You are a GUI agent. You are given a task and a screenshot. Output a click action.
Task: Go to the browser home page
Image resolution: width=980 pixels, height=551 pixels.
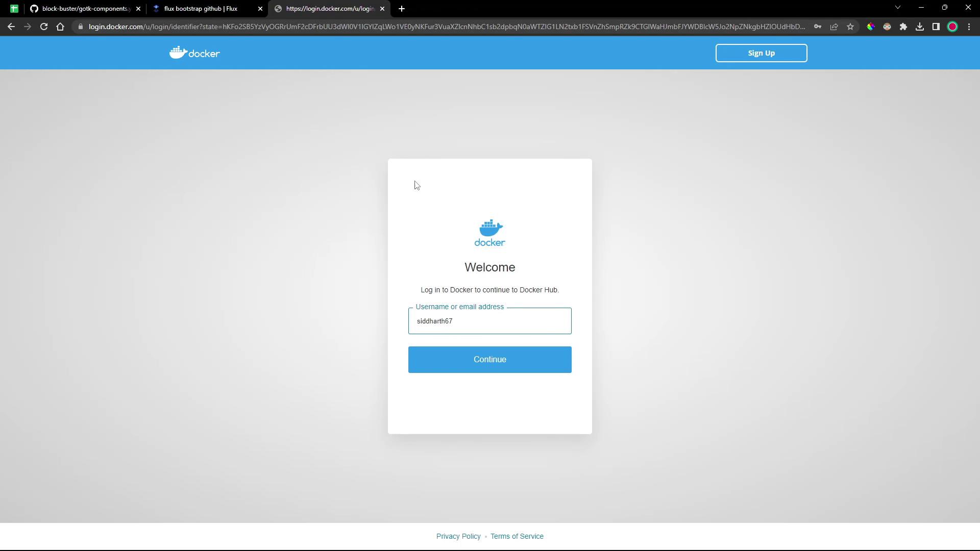(60, 27)
